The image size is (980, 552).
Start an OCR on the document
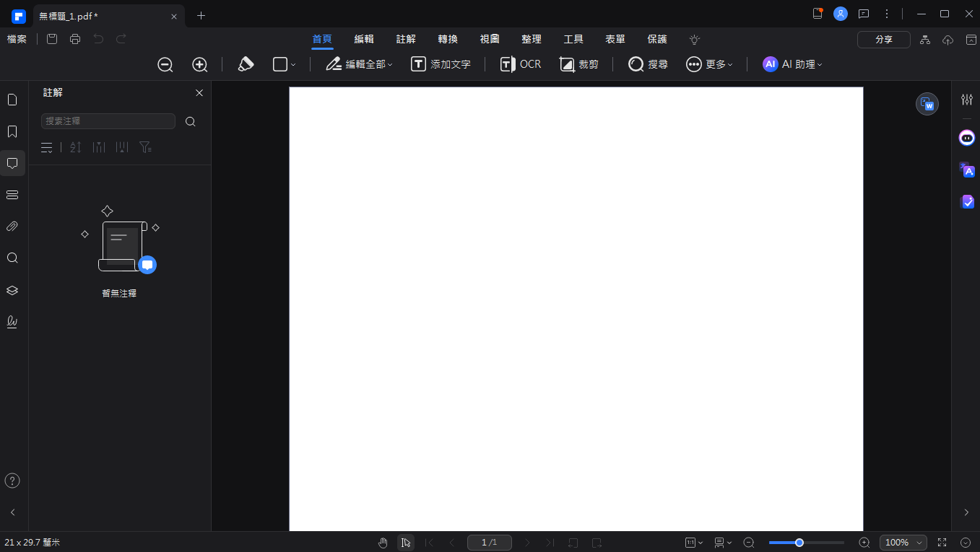tap(519, 64)
